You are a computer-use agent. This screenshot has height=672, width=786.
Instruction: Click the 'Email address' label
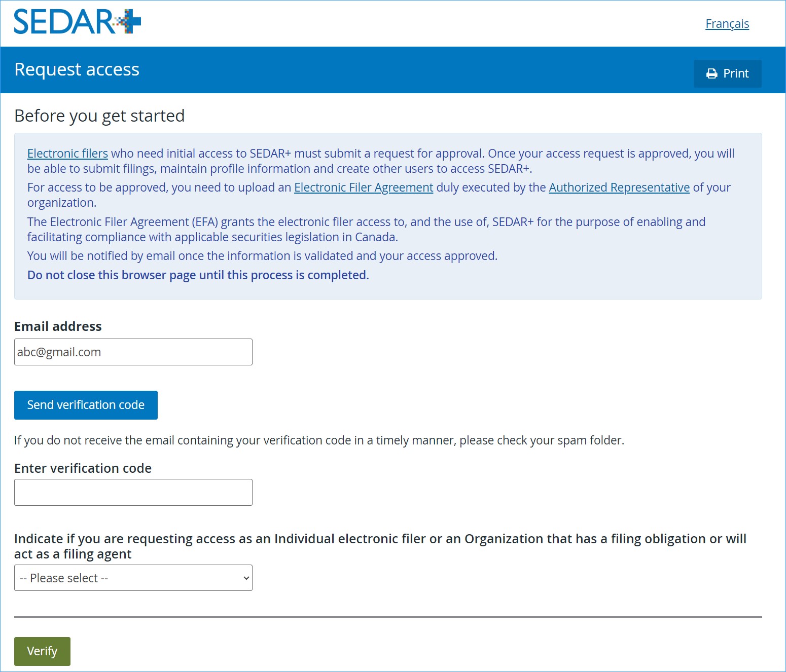58,326
